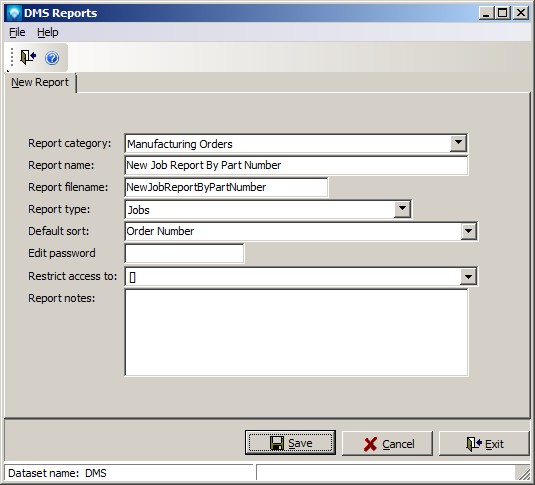Click the floppy disk Save button
The image size is (535, 485).
[x=290, y=443]
